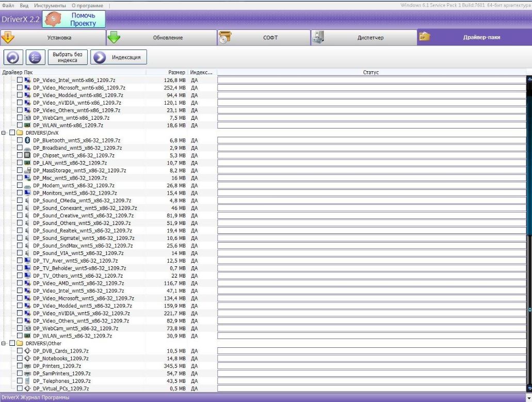Click the Выбрать без индекса button
532x402 pixels.
pyautogui.click(x=68, y=57)
